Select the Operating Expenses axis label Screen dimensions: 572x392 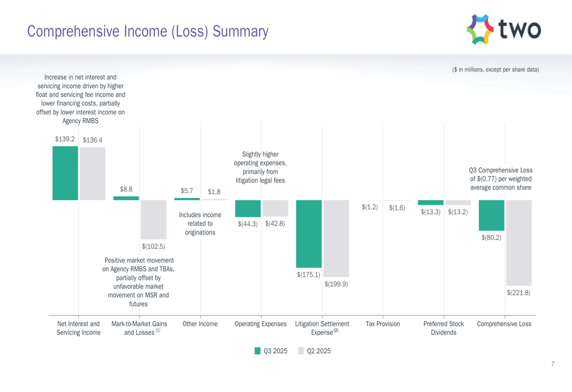pyautogui.click(x=261, y=324)
